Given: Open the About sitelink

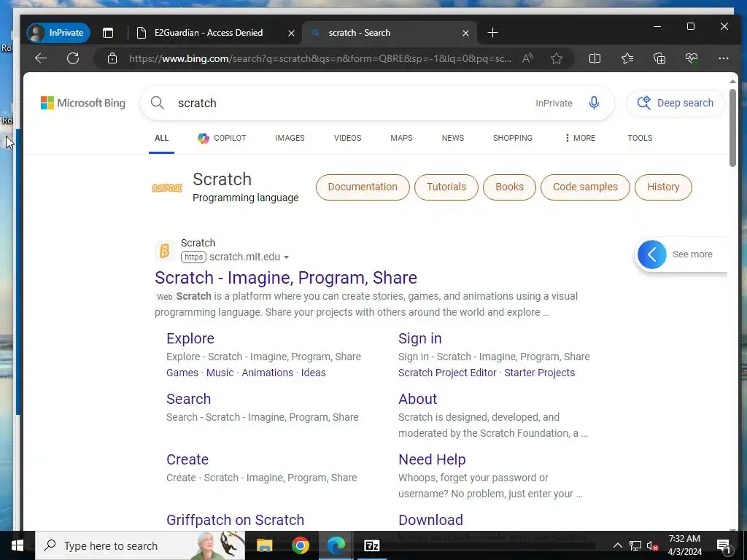Looking at the screenshot, I should (417, 399).
